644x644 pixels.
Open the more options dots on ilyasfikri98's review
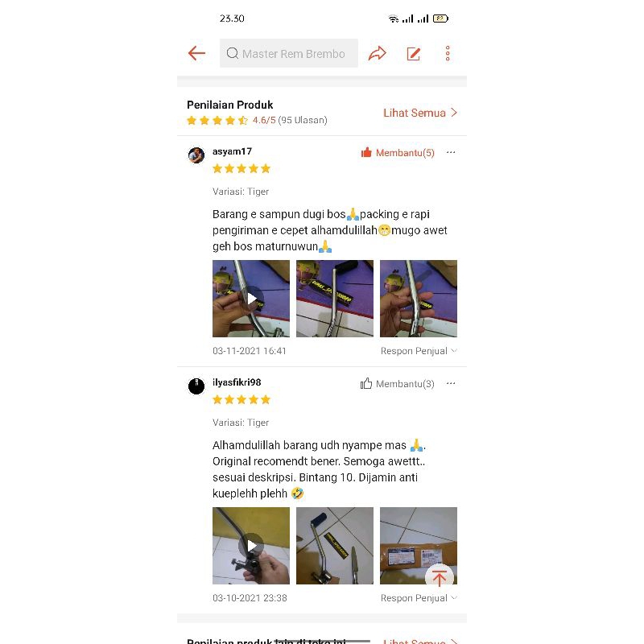click(x=451, y=383)
